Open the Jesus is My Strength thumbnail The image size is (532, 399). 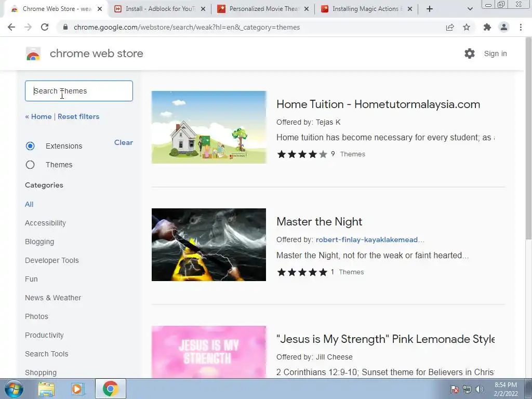click(x=209, y=352)
